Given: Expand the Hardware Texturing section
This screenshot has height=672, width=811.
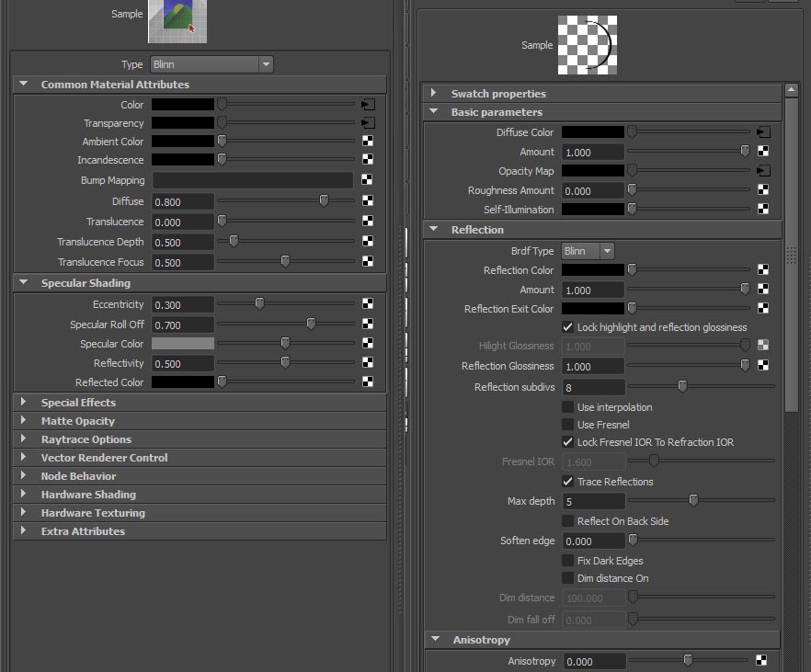Looking at the screenshot, I should click(x=23, y=512).
